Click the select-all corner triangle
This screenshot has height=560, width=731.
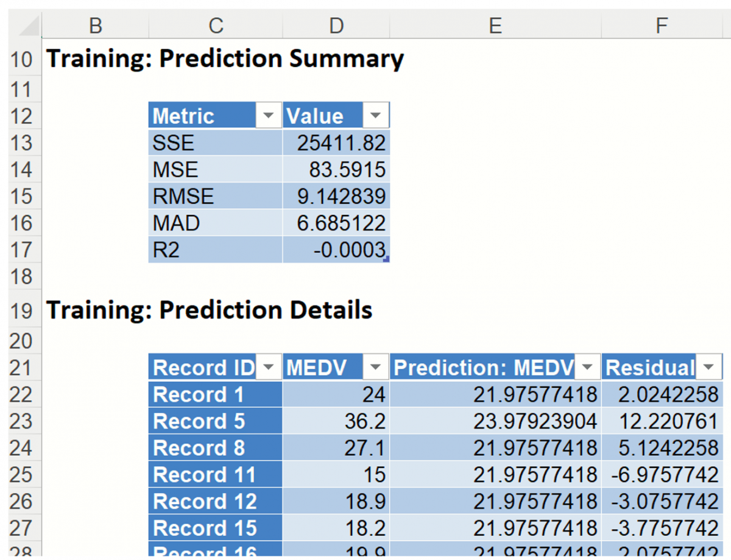coord(28,26)
